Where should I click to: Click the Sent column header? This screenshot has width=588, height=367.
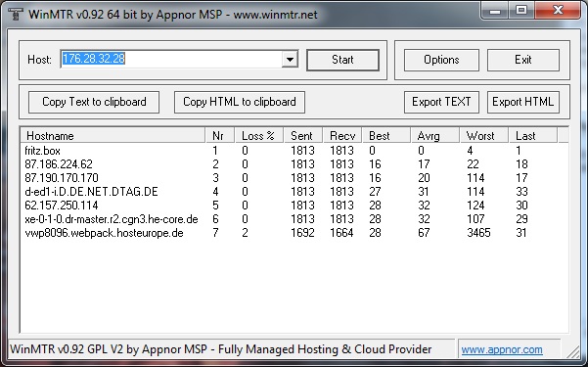point(303,135)
